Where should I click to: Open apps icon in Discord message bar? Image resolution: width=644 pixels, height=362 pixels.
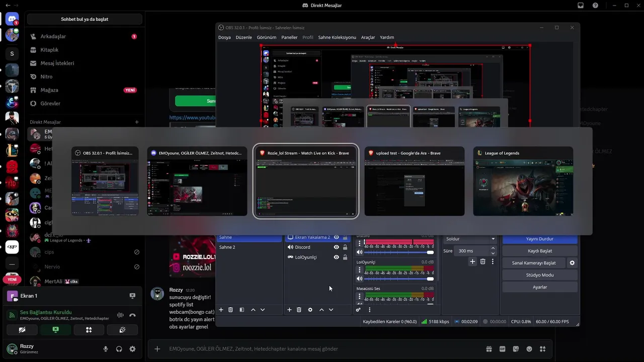tap(542, 349)
